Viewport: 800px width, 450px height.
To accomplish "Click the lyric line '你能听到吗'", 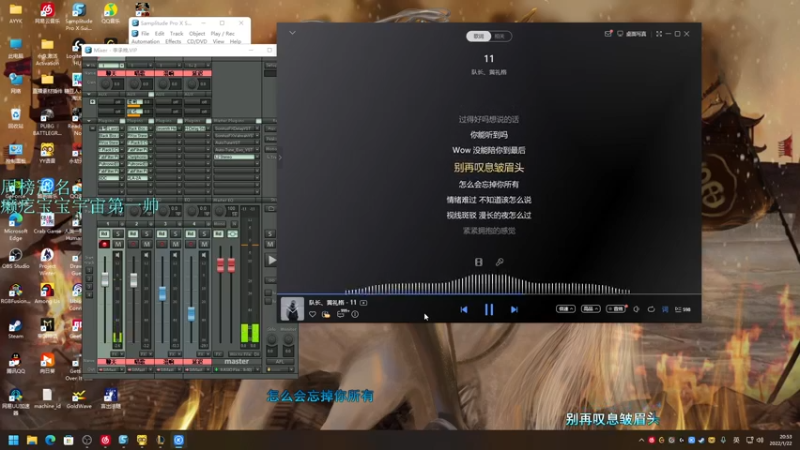I will tap(489, 135).
